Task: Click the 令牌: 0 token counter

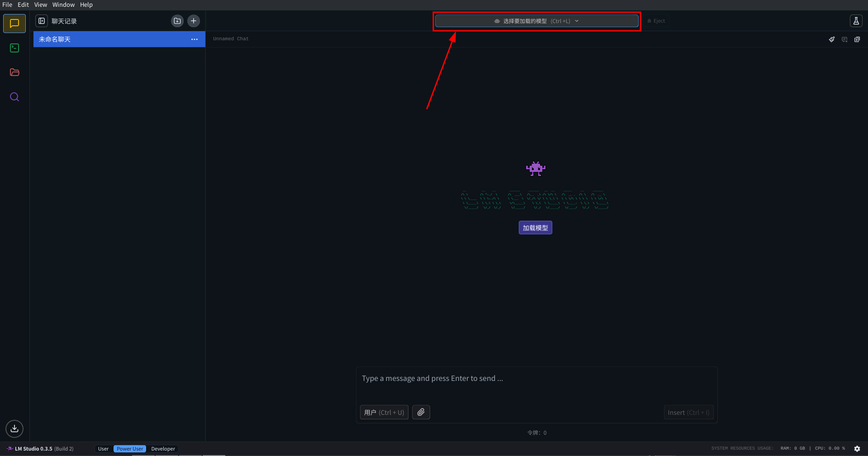Action: (x=537, y=433)
